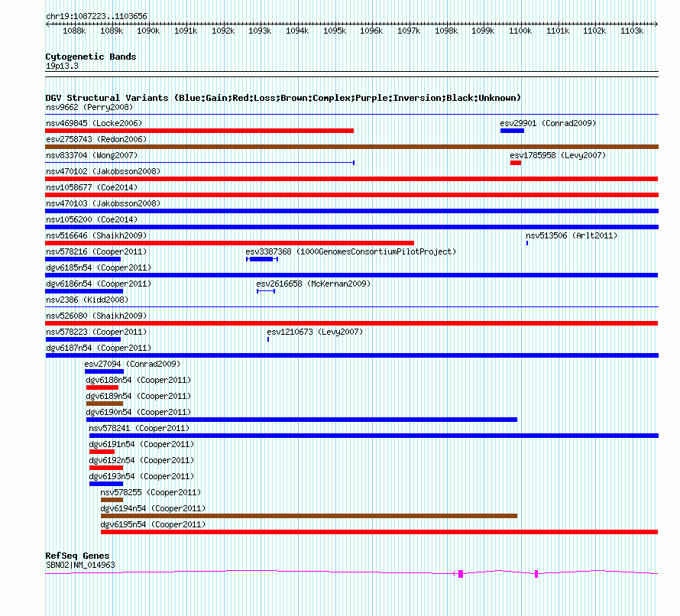Select the esv1785958 (Levy2007) red bar
Viewport: 680px width, 616px height.
point(516,163)
